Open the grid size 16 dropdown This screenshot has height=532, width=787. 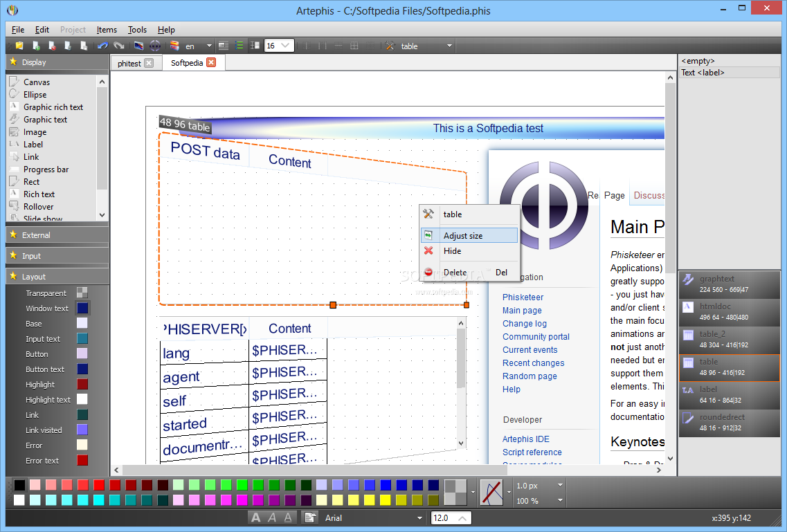click(286, 46)
